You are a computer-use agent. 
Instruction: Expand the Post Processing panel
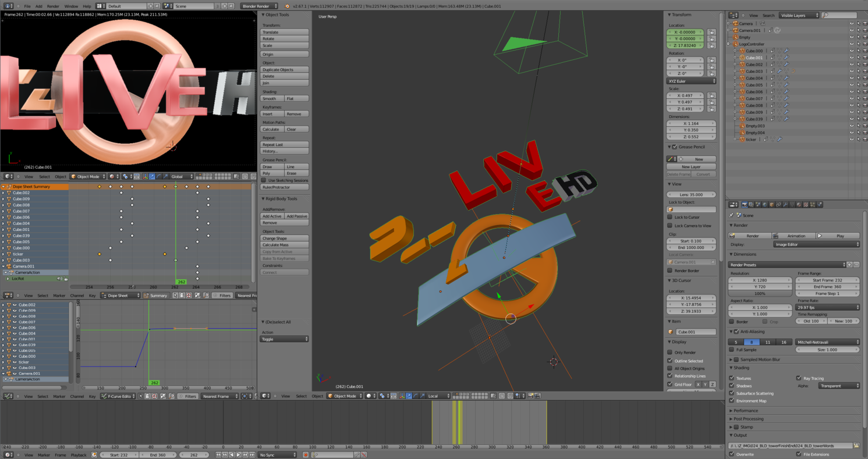tap(749, 419)
